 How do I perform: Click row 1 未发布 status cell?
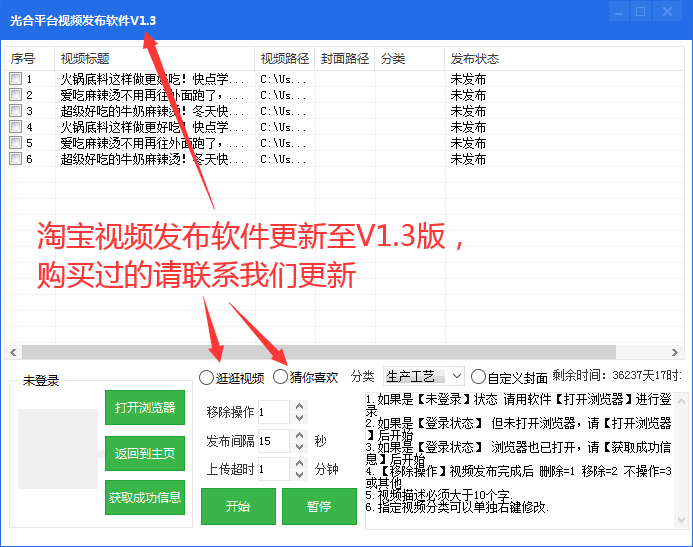click(468, 79)
